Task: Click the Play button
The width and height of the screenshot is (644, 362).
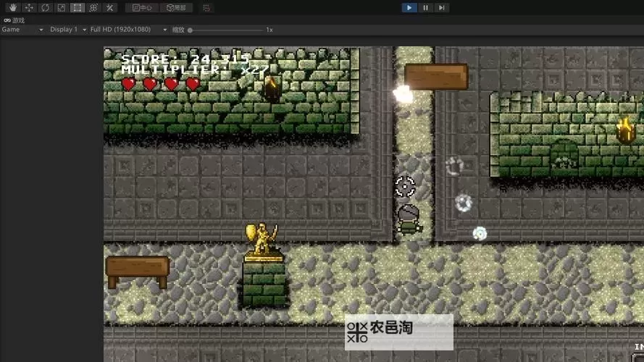Action: [x=409, y=7]
